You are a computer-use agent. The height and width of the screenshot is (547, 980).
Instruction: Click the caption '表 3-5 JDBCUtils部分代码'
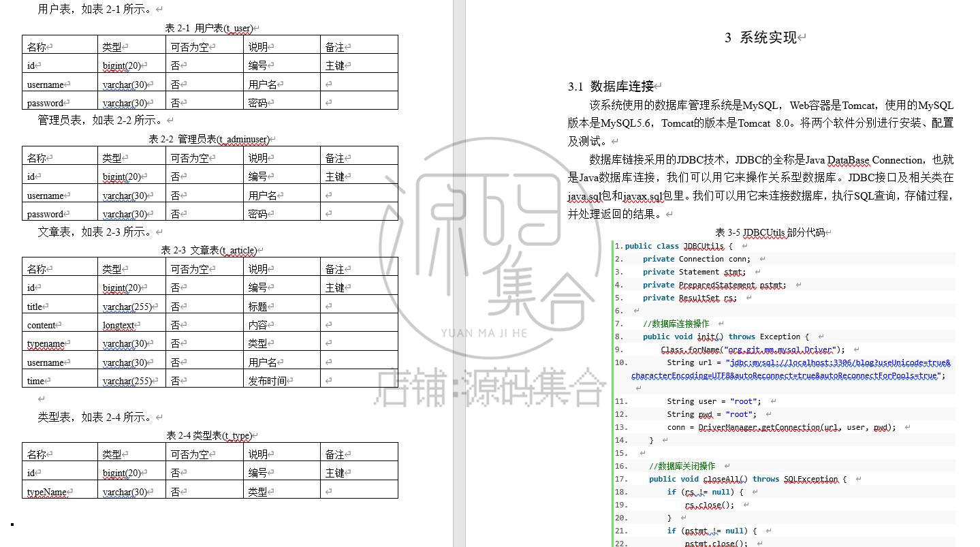pyautogui.click(x=770, y=232)
